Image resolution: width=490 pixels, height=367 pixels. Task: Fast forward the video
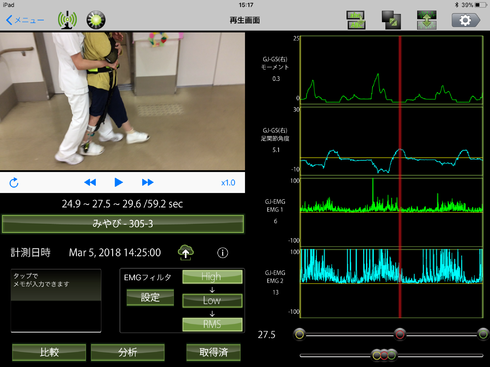pos(147,182)
